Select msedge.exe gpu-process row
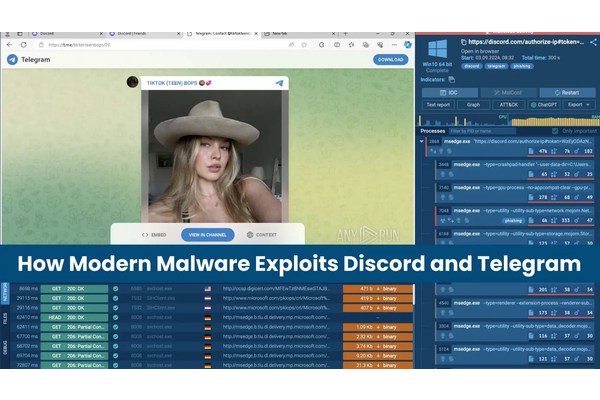 tap(515, 192)
